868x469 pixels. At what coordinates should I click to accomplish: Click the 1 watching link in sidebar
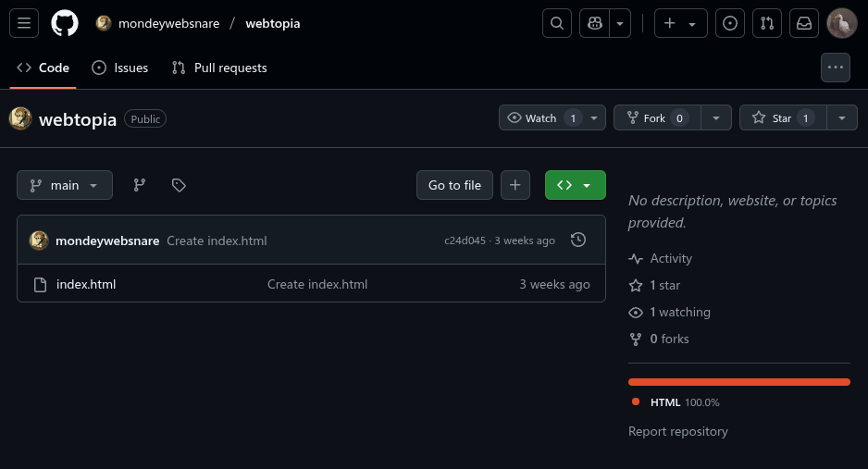669,312
